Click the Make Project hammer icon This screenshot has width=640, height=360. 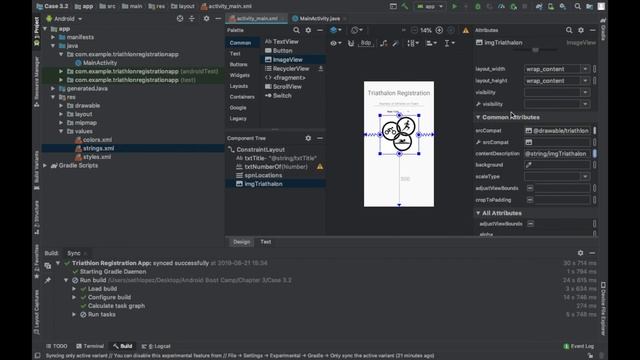[405, 7]
